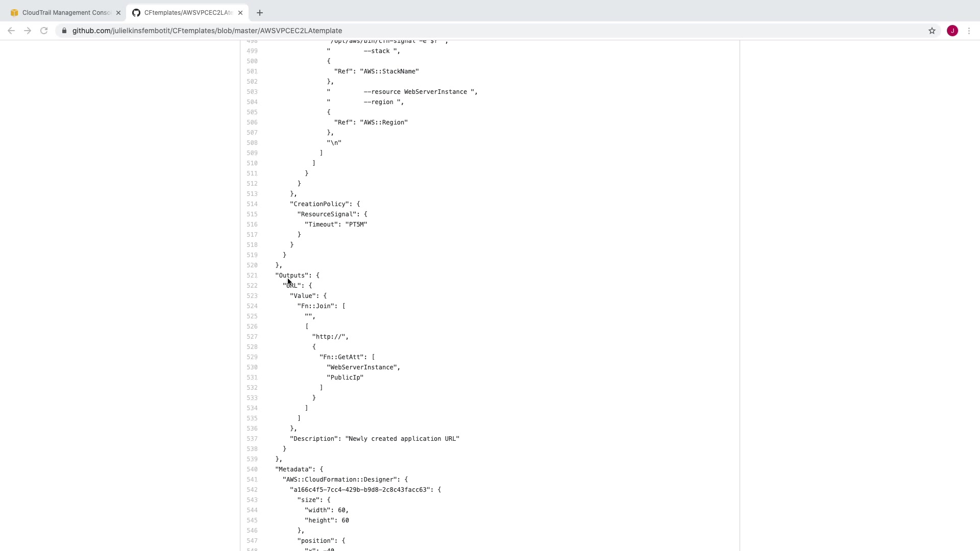
Task: Bookmark this page with star icon
Action: click(x=932, y=31)
